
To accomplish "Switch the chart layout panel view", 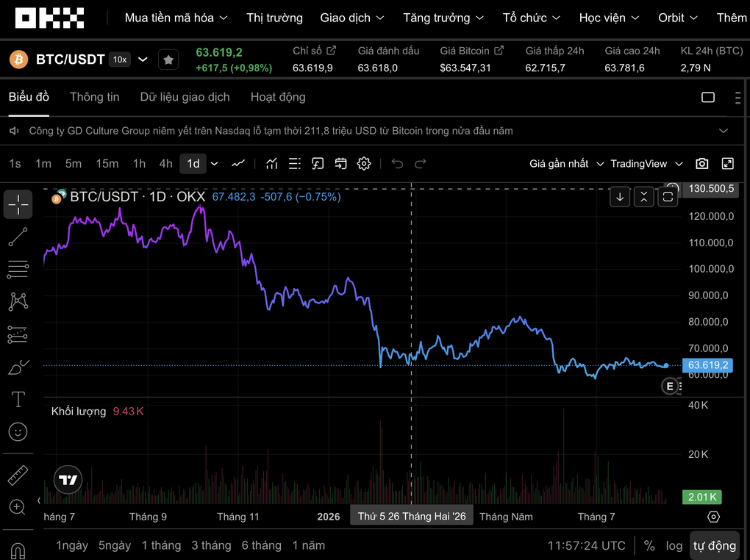I will (708, 98).
